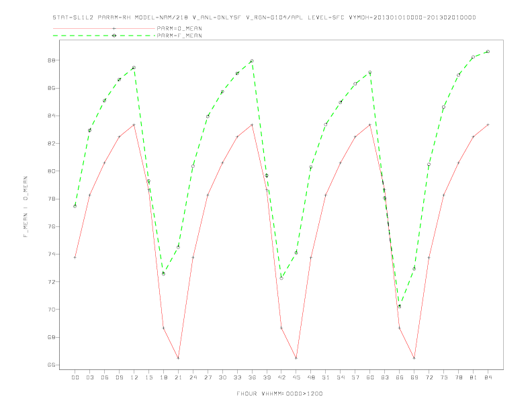The width and height of the screenshot is (532, 411).
Task: Click x-axis tick label 39
Action: point(267,377)
